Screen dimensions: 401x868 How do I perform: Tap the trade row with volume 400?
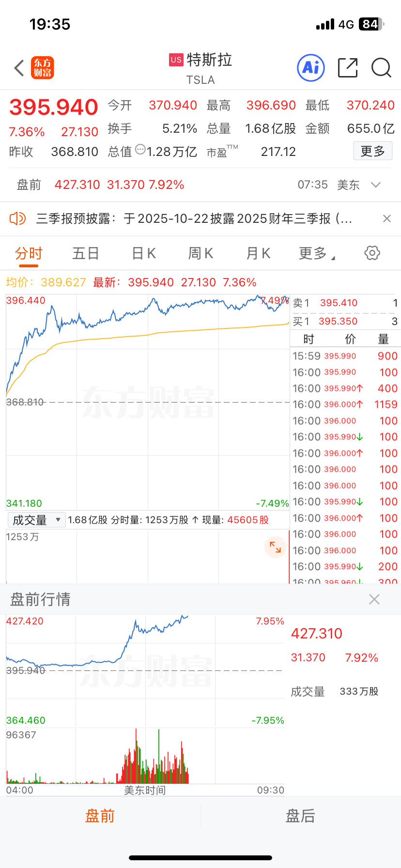[345, 388]
